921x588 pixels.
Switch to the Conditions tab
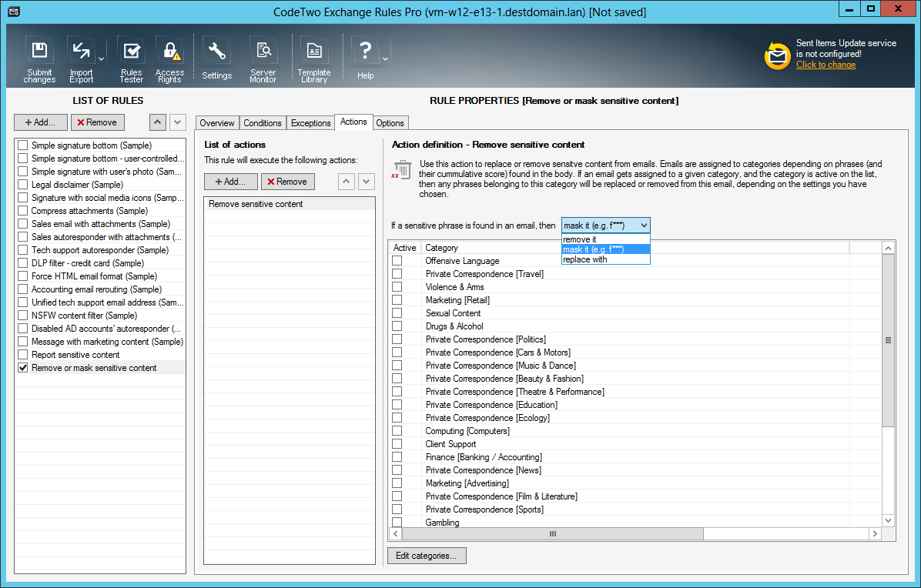[x=263, y=122]
